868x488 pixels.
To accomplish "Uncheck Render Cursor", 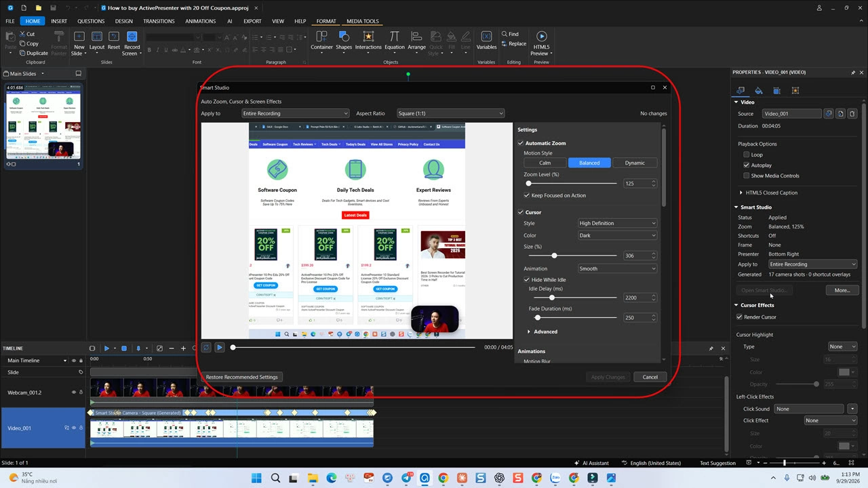I will click(x=740, y=317).
